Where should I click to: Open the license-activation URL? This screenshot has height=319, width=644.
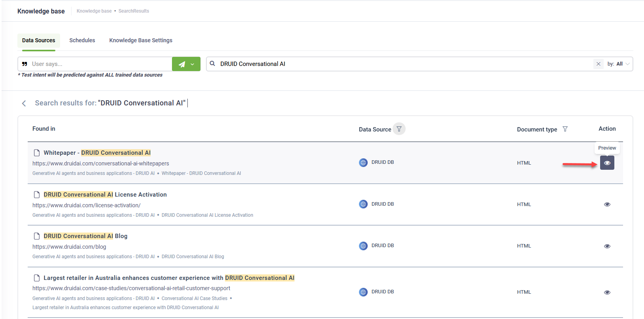(87, 205)
